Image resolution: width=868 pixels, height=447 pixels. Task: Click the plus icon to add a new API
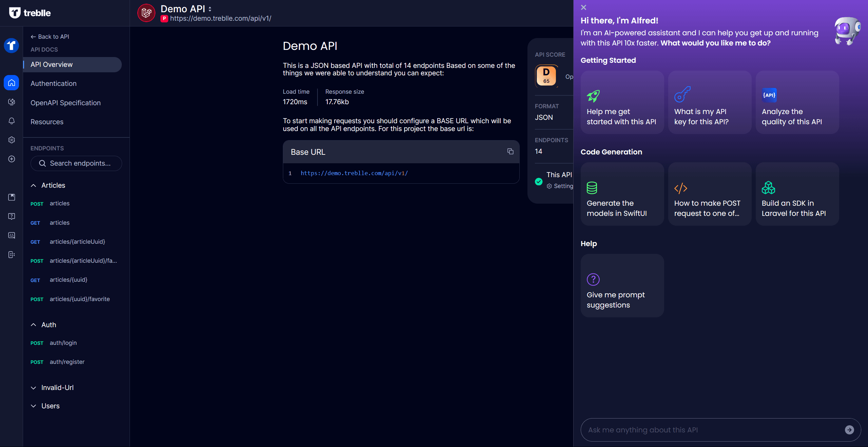(11, 159)
